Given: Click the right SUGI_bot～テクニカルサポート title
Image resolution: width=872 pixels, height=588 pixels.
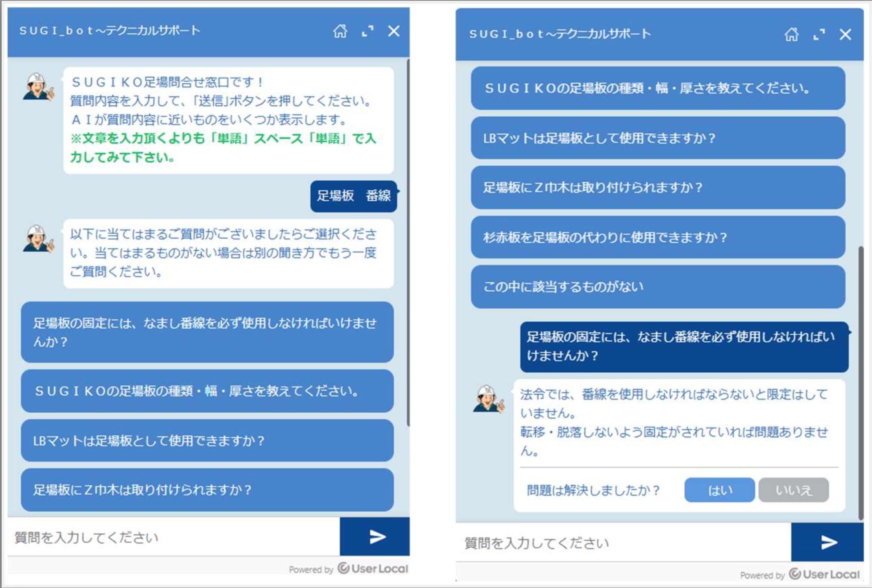Looking at the screenshot, I should (560, 34).
